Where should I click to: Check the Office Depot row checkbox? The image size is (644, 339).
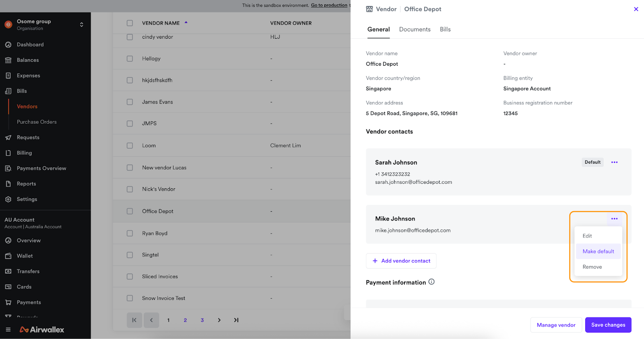click(x=130, y=211)
